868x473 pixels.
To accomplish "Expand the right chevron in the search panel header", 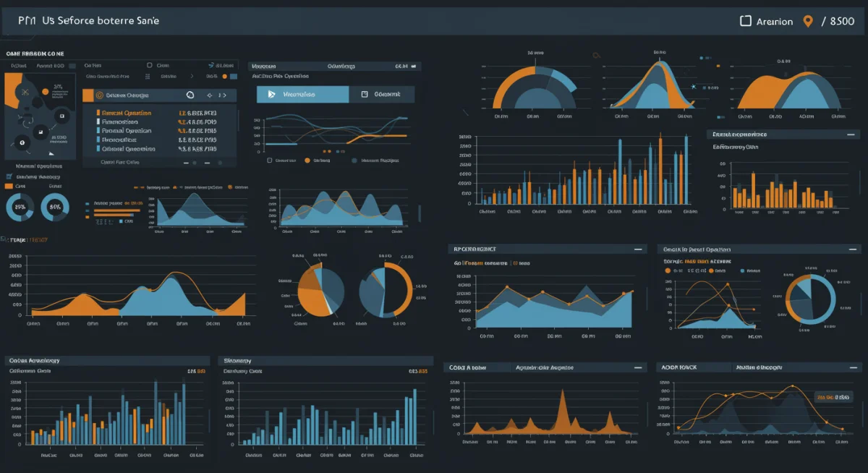I will pos(225,95).
